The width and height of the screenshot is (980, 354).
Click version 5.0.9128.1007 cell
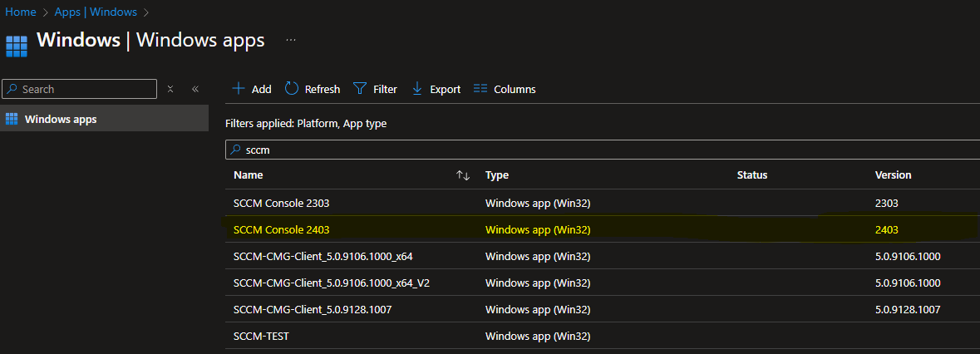pyautogui.click(x=909, y=309)
